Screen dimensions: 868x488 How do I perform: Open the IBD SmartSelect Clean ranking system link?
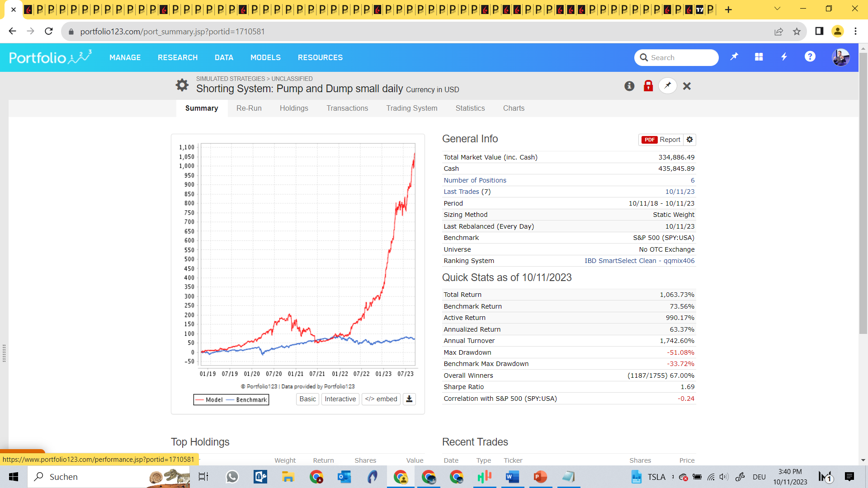[639, 261]
